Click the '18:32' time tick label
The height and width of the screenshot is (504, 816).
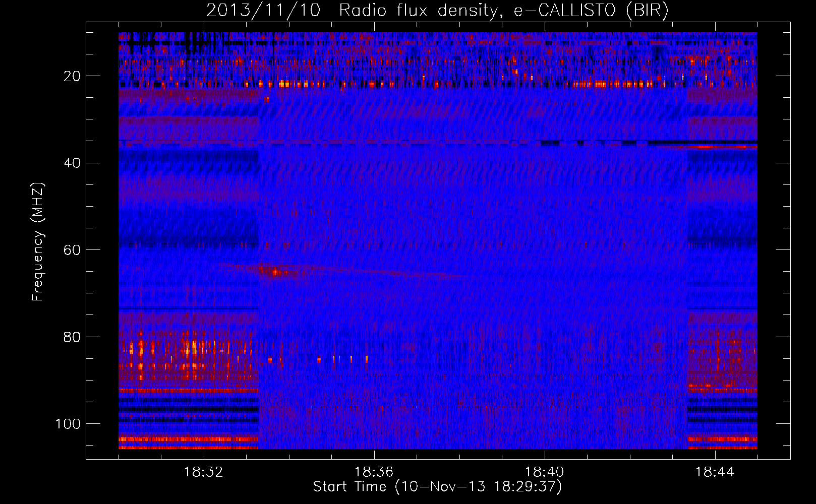point(204,472)
